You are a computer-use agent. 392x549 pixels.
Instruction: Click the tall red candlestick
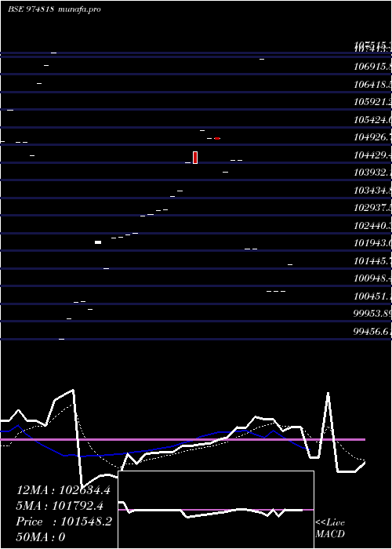[195, 158]
